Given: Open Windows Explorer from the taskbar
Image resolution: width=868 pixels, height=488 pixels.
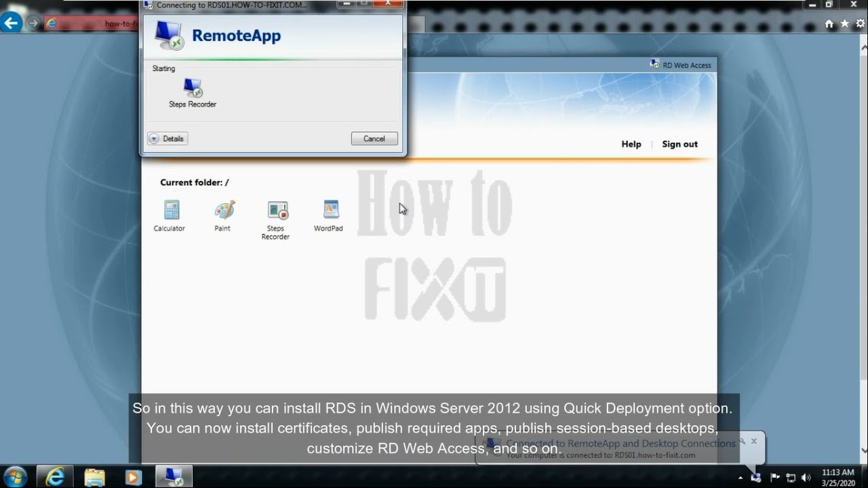Looking at the screenshot, I should click(x=94, y=476).
